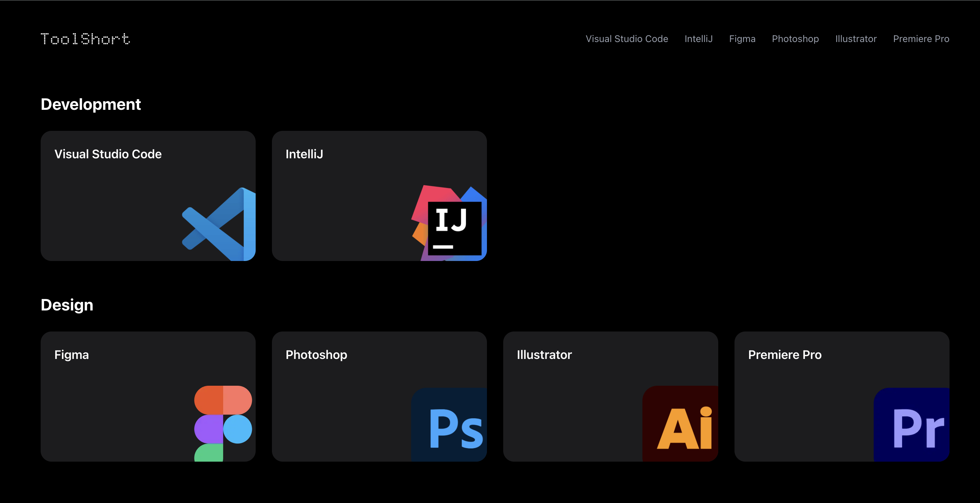Open Illustrator from the header navigation
Screen dimensions: 980x503
pyautogui.click(x=856, y=39)
